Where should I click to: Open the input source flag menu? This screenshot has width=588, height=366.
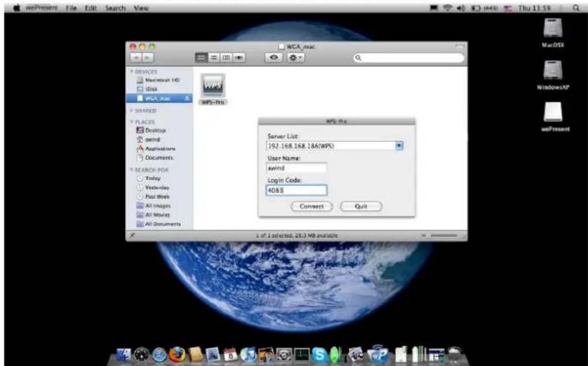[x=508, y=8]
